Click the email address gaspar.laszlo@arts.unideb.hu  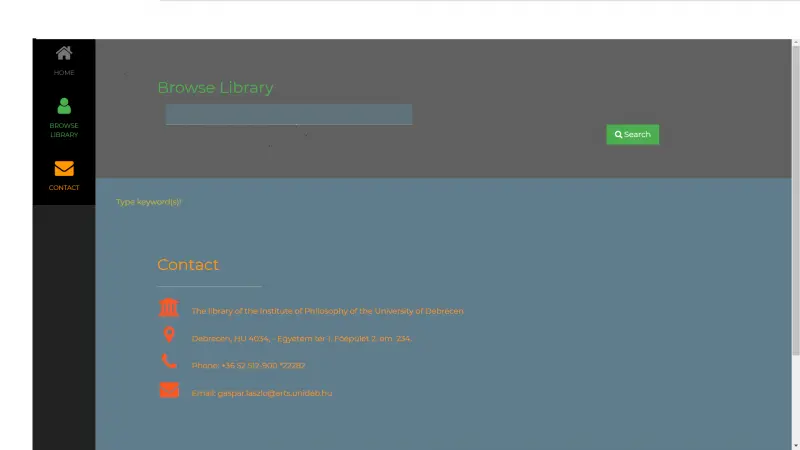click(x=261, y=393)
